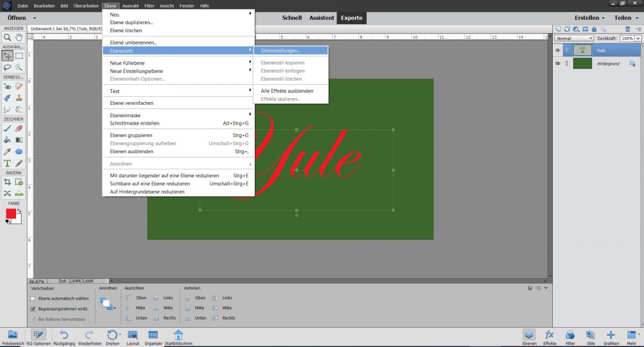Open the Effekte panel at the bottom right
644x347 pixels.
(x=550, y=337)
